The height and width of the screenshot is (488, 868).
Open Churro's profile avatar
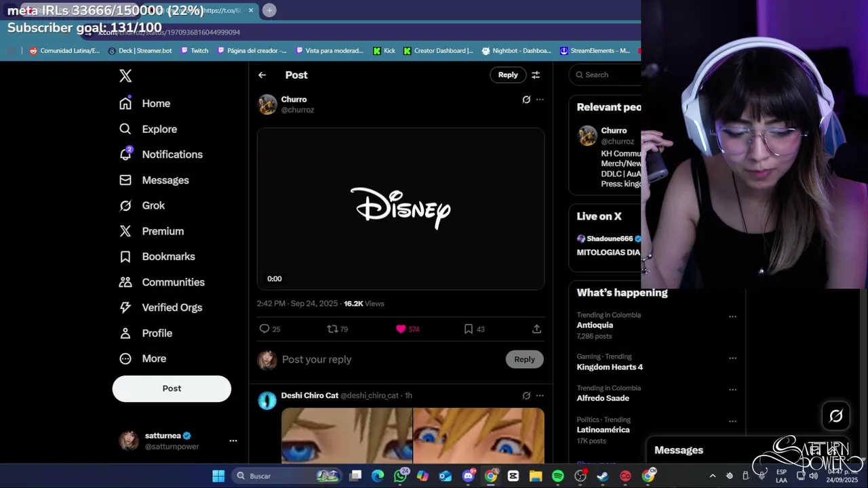(x=267, y=104)
